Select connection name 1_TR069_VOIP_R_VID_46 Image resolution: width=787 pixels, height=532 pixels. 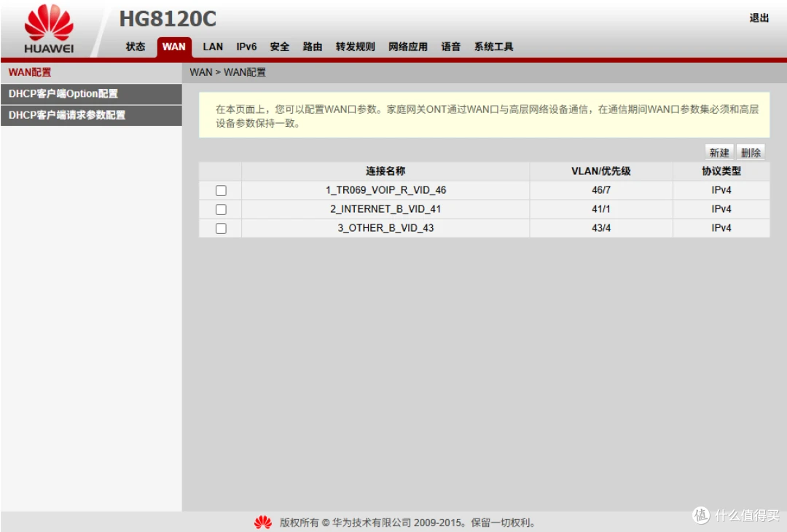pyautogui.click(x=385, y=190)
